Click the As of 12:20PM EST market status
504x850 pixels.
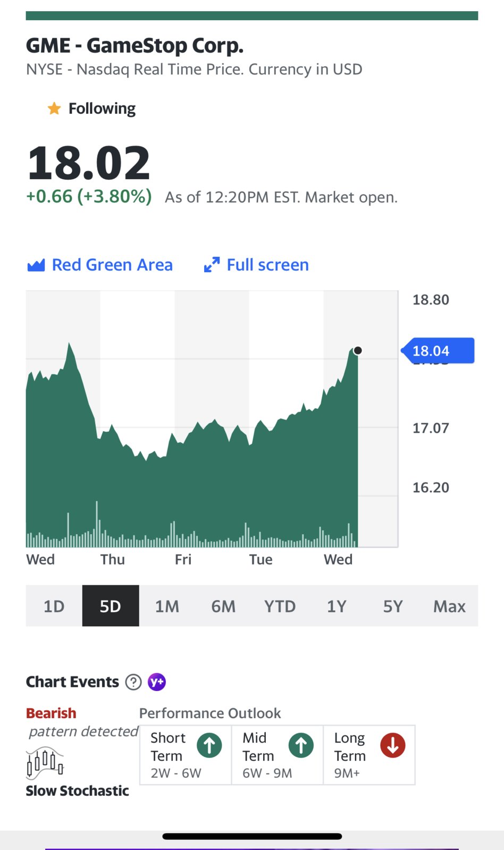(x=281, y=197)
